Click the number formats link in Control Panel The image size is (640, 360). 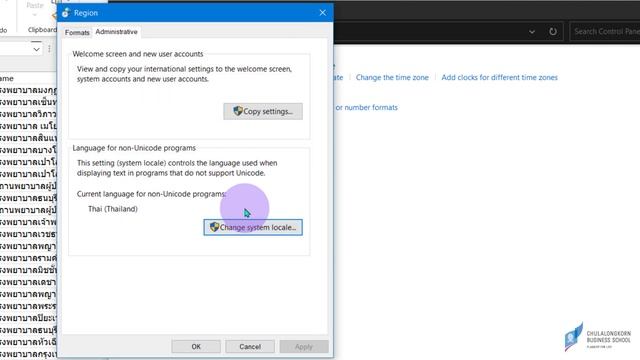pyautogui.click(x=366, y=107)
